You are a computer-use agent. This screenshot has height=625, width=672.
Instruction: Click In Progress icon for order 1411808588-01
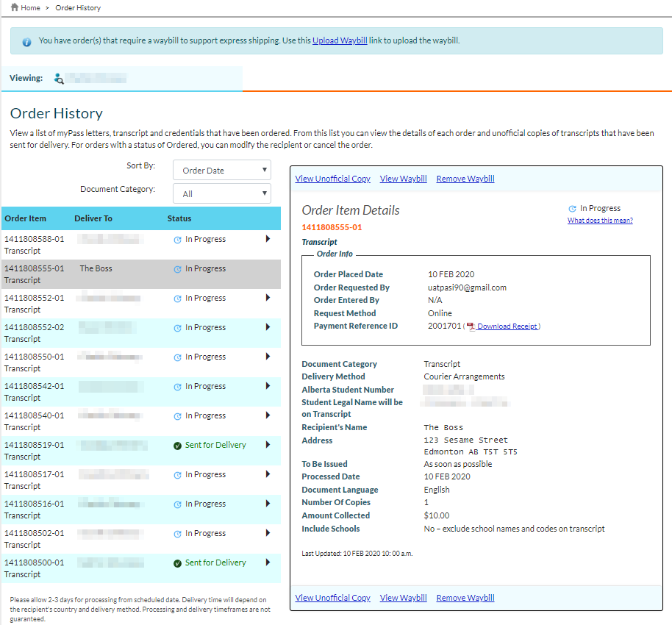point(177,240)
